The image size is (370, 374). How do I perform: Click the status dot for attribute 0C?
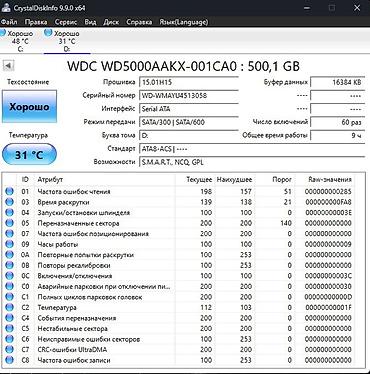pos(9,276)
